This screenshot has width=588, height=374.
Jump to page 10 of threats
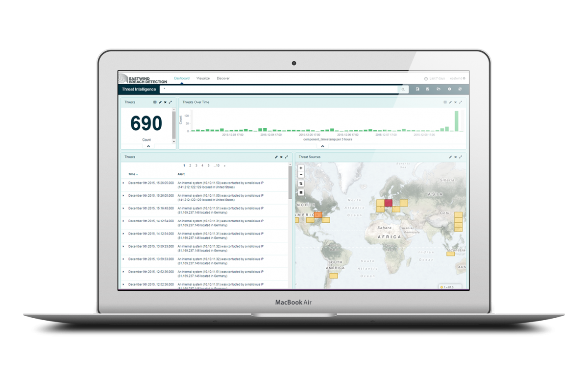click(216, 166)
